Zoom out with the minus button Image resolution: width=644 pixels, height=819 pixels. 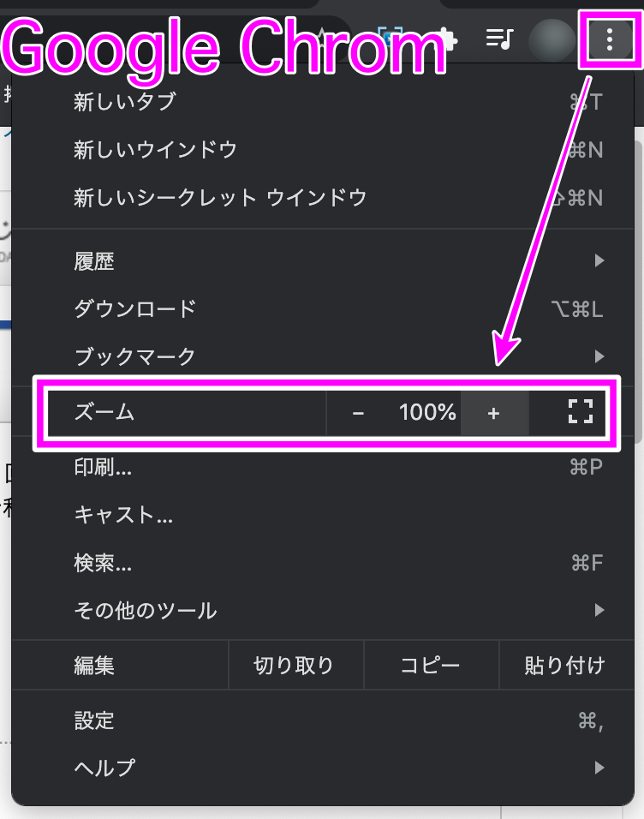pyautogui.click(x=358, y=413)
